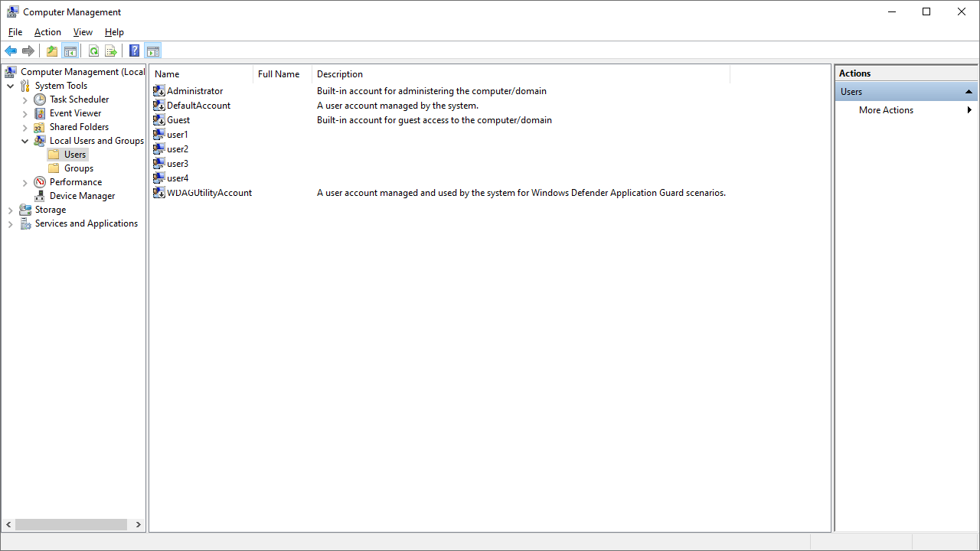Screen dimensions: 980x551
Task: Click the Windows Defender Application Guard description
Action: click(521, 192)
